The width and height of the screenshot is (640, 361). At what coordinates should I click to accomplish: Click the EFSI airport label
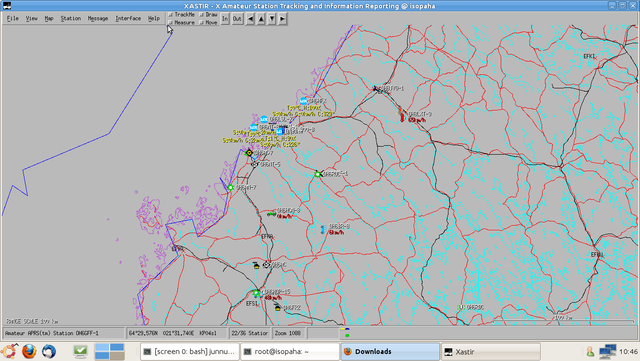(252, 303)
